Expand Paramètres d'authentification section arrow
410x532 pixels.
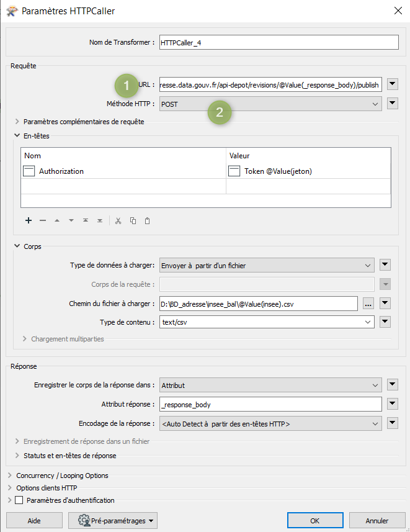click(x=9, y=500)
